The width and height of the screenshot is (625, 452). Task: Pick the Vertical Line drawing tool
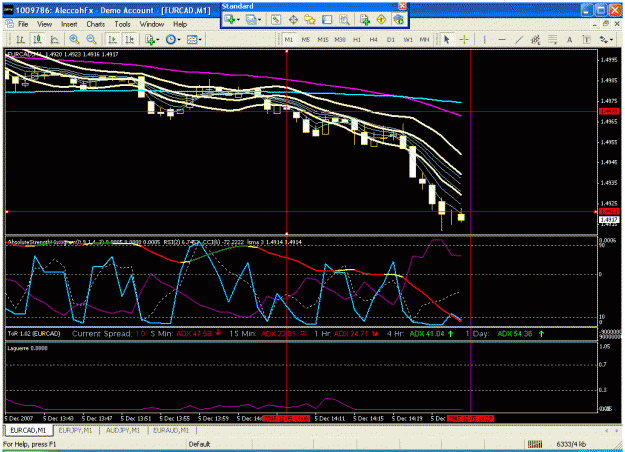point(485,39)
